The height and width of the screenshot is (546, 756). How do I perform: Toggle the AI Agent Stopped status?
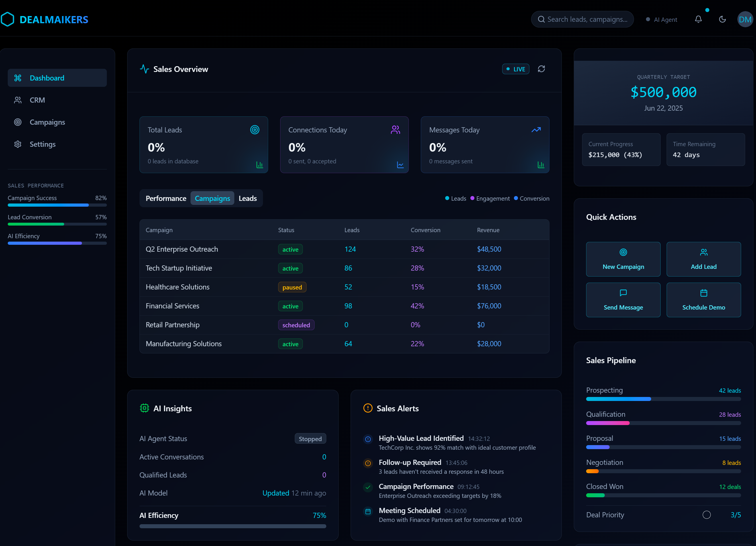[310, 439]
